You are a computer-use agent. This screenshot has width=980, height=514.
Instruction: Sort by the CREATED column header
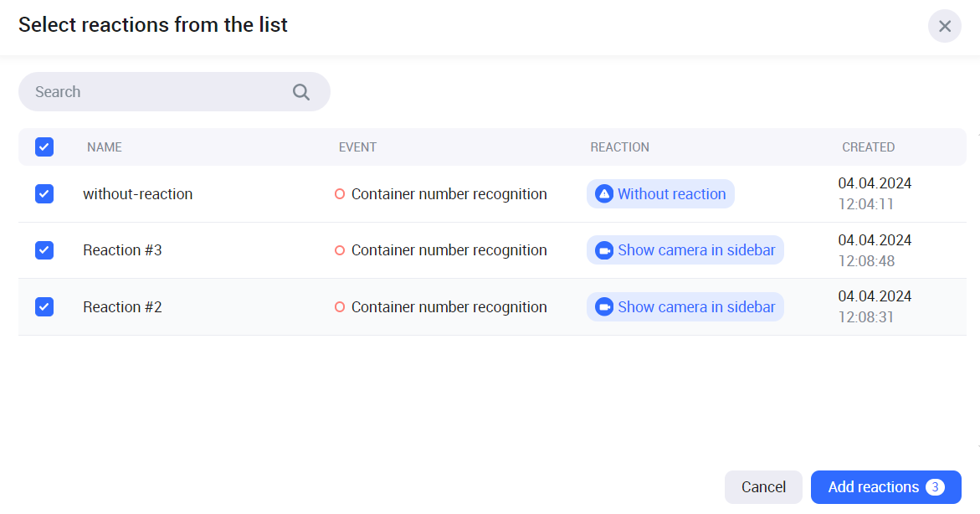868,147
